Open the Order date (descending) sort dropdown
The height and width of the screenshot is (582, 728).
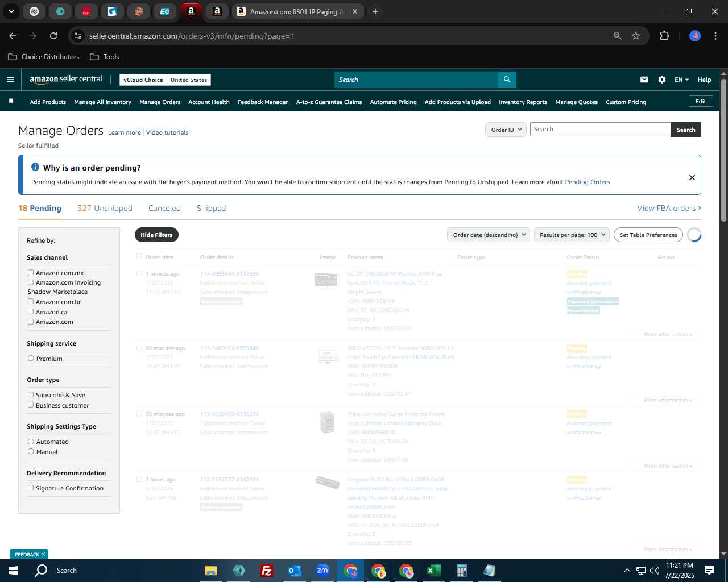[489, 235]
